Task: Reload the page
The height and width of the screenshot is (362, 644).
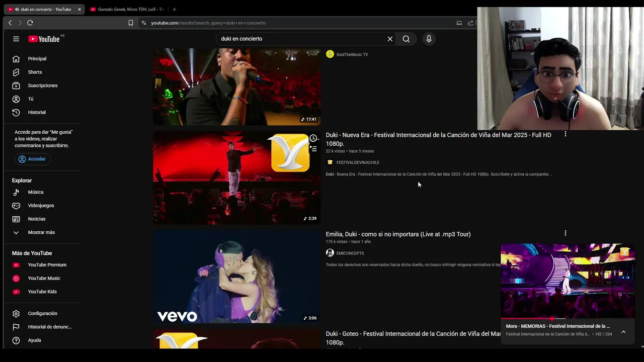Action: click(x=30, y=23)
